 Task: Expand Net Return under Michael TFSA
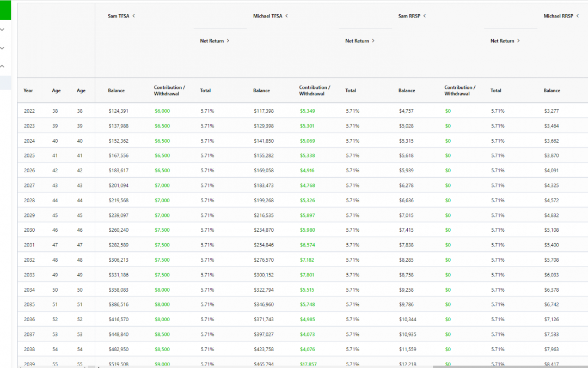[x=373, y=40]
